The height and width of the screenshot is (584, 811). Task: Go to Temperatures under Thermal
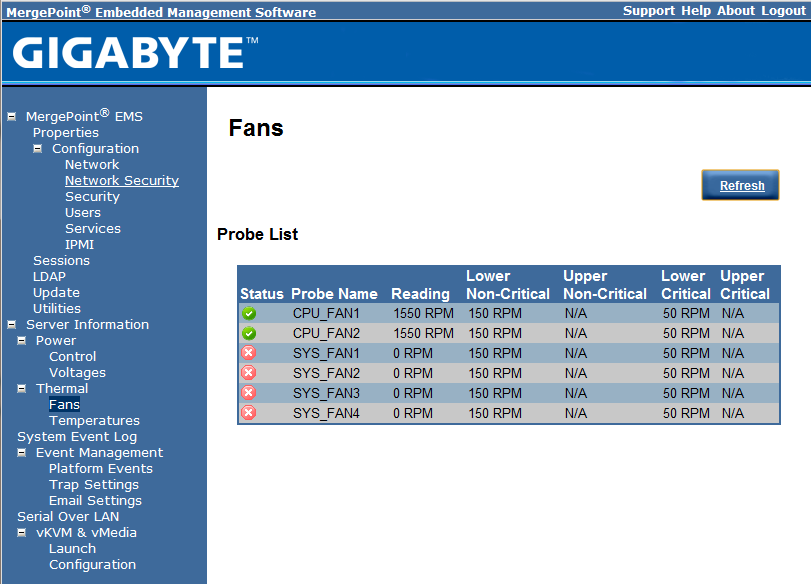pyautogui.click(x=94, y=421)
